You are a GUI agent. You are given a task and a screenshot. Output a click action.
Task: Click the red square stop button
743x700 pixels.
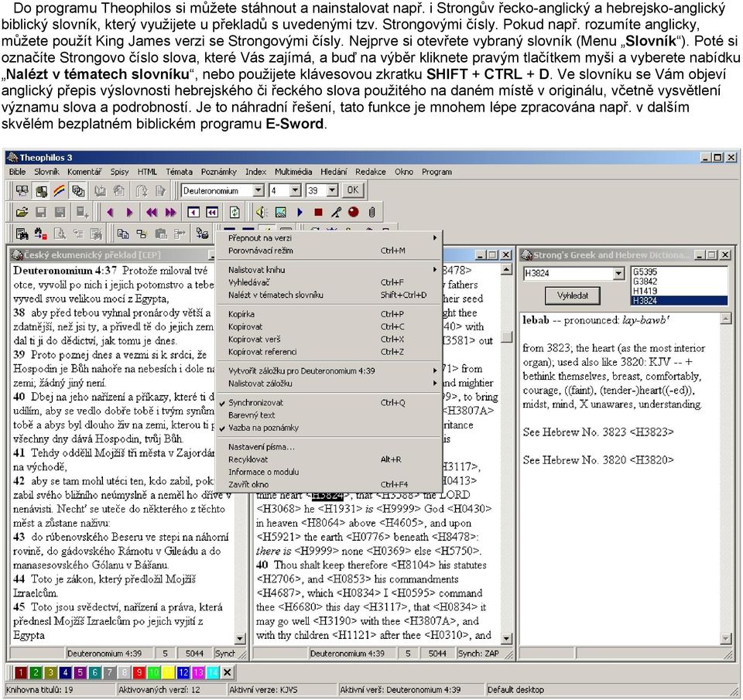point(318,213)
